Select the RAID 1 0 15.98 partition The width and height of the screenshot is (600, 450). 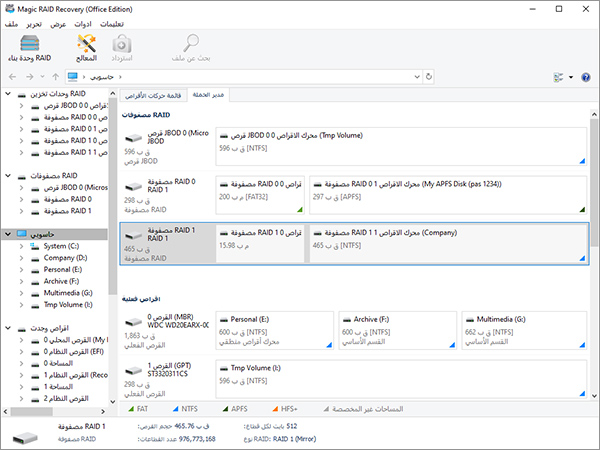pos(260,244)
